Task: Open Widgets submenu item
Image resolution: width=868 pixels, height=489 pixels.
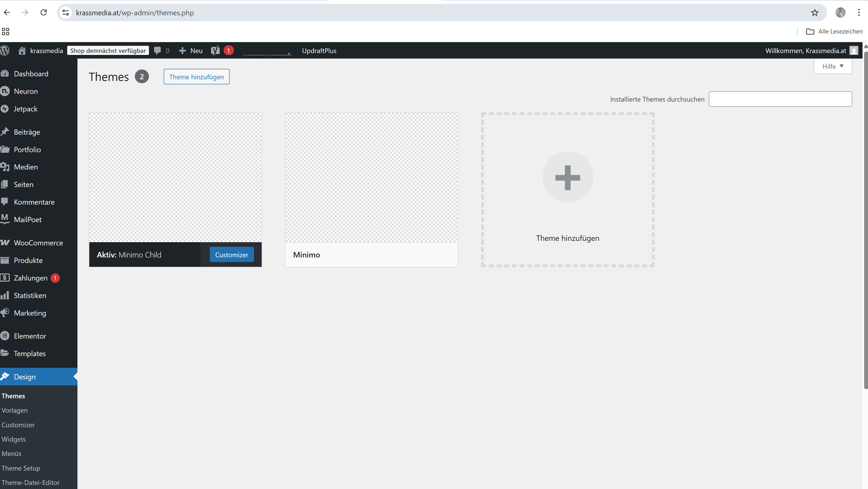Action: [x=13, y=440]
